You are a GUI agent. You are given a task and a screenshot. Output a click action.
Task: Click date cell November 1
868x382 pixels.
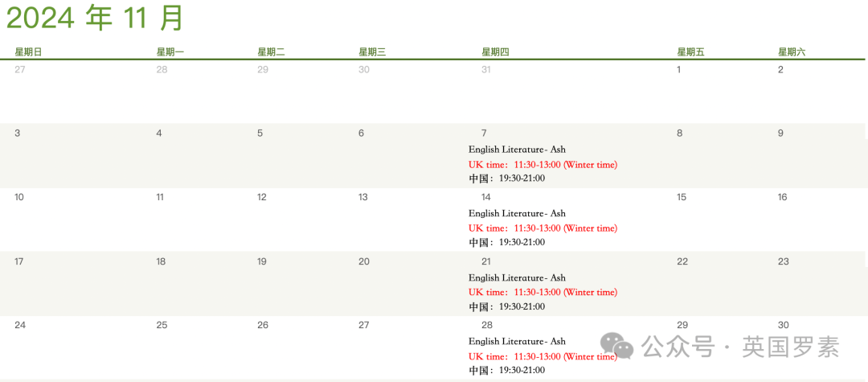(x=678, y=70)
